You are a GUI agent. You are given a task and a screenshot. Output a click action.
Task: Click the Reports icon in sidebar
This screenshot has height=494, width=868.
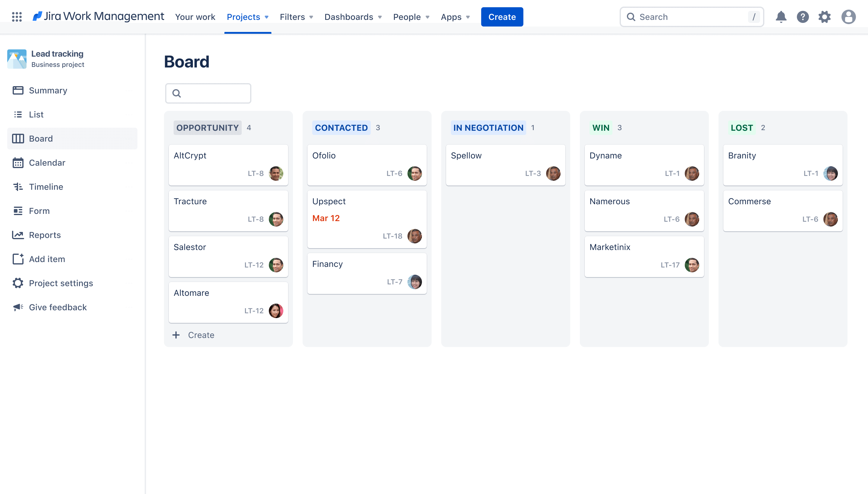17,235
